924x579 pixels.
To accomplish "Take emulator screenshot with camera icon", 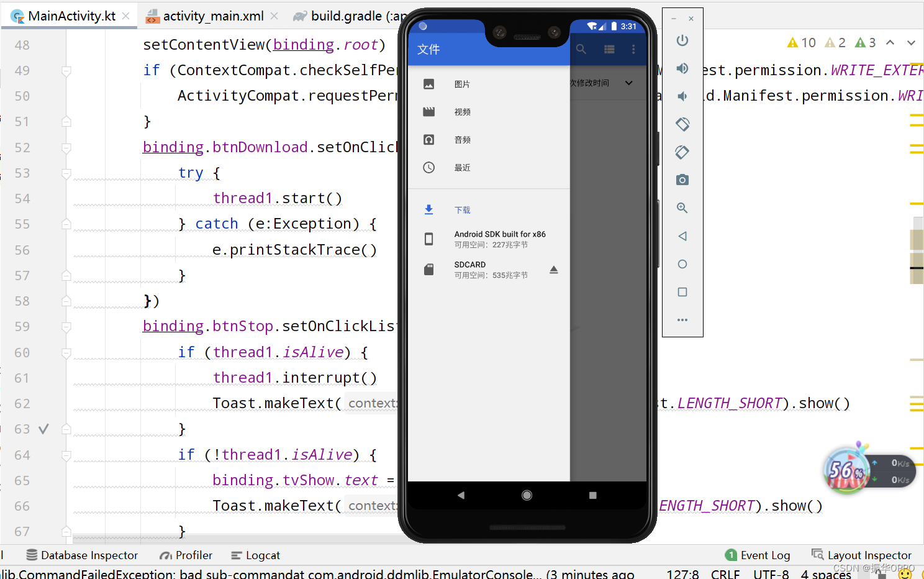I will (682, 180).
